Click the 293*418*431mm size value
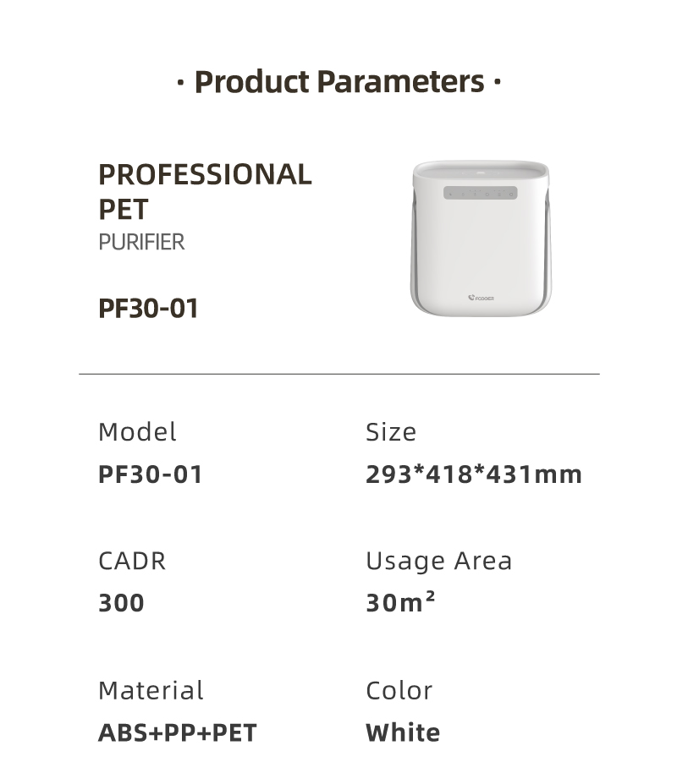Viewport: 677px width, 784px height. (474, 474)
